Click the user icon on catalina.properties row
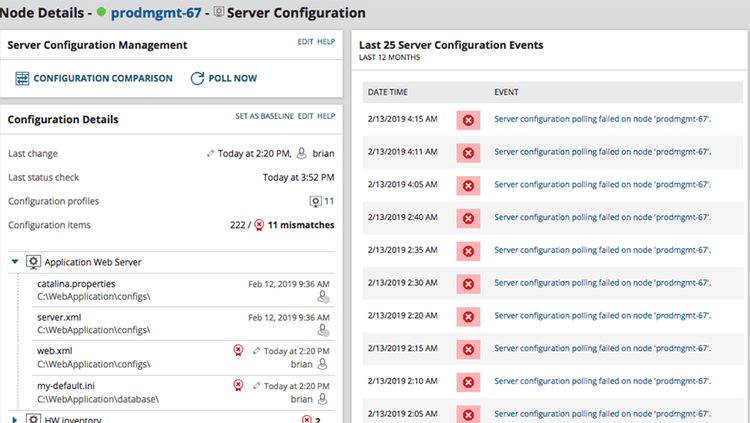The height and width of the screenshot is (423, 750). tap(323, 297)
